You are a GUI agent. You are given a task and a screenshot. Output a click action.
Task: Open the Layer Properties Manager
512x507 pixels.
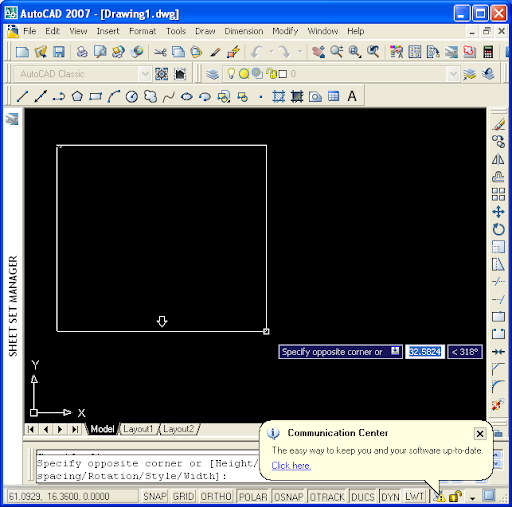(x=212, y=74)
